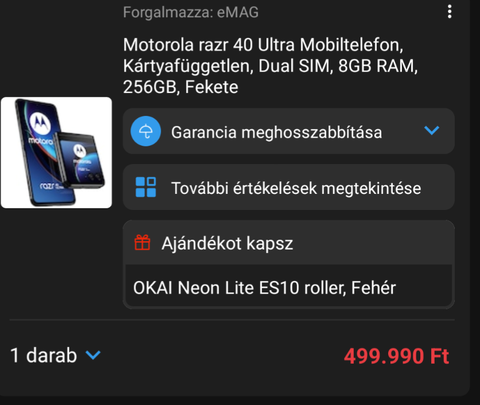
Task: Select the 1 darab quantity text
Action: pyautogui.click(x=43, y=355)
